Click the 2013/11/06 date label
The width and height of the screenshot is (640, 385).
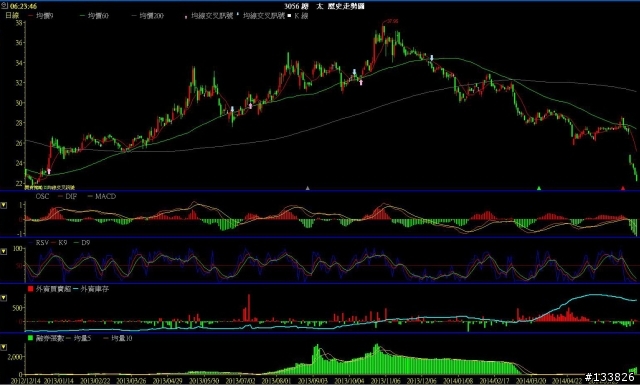click(x=386, y=381)
